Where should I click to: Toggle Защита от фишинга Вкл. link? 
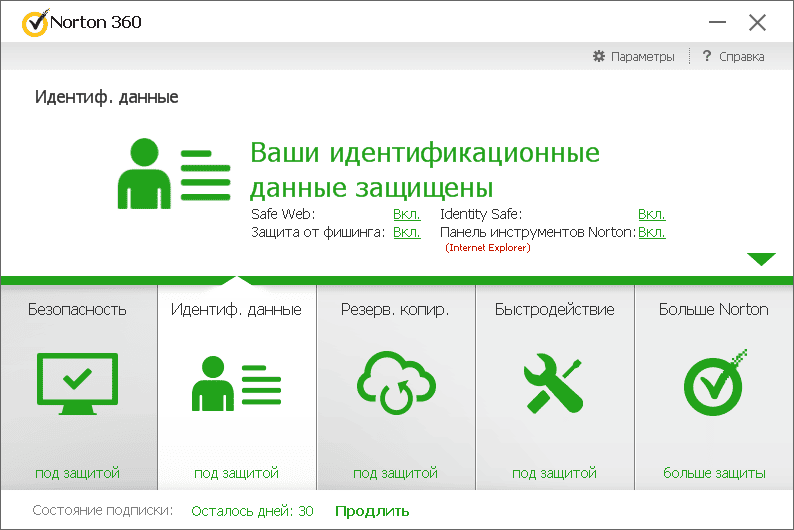[407, 232]
